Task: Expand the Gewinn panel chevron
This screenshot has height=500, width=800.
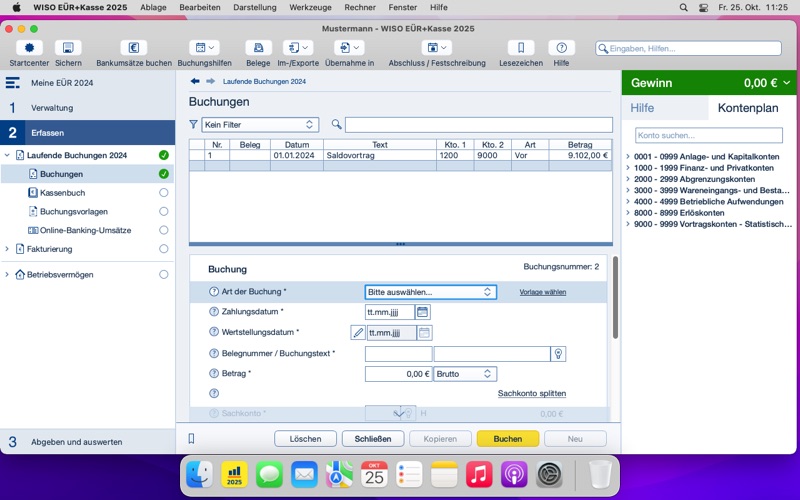Action: pos(787,83)
